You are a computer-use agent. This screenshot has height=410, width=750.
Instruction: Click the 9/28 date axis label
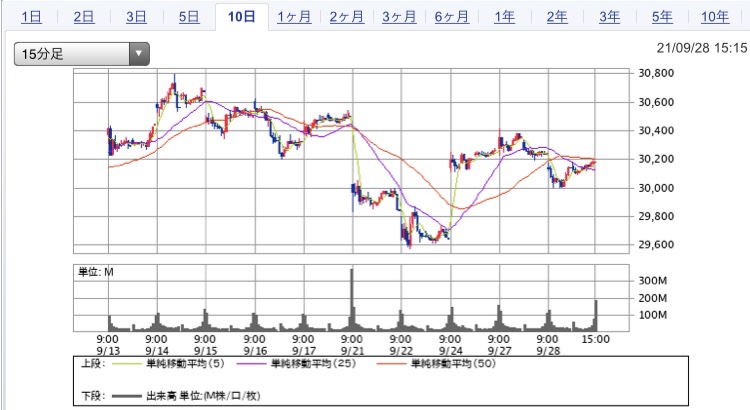[548, 351]
